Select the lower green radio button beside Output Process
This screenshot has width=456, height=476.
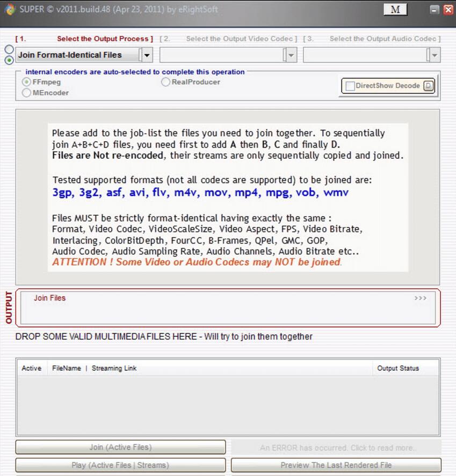tap(9, 60)
